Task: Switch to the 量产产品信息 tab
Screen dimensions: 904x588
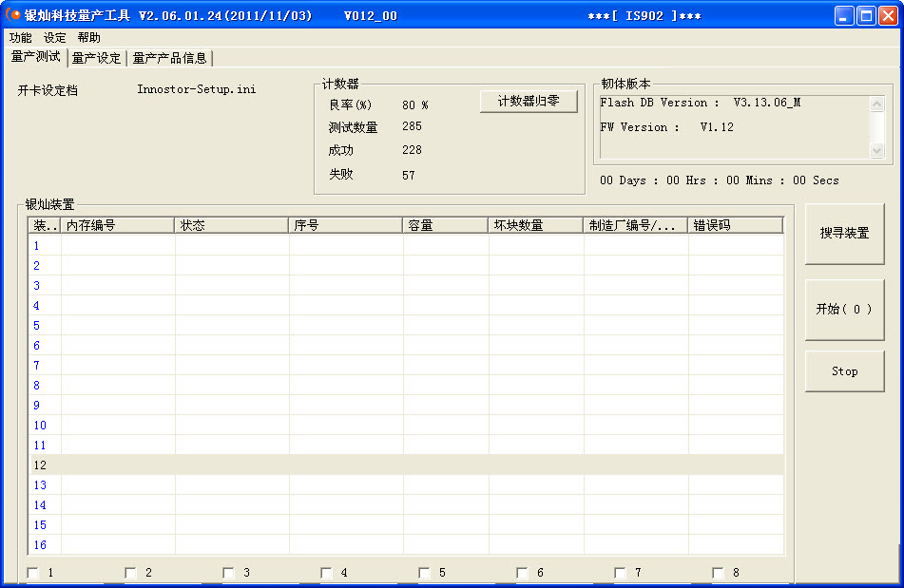Action: click(x=169, y=59)
